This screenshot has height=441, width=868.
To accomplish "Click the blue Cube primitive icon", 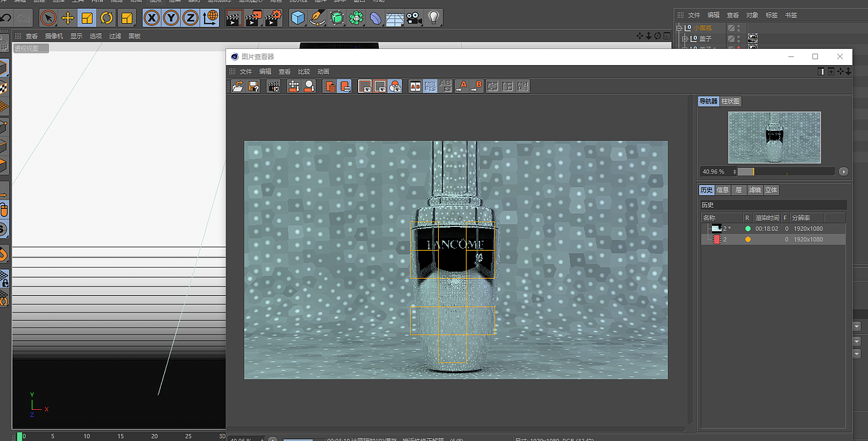I will click(x=298, y=18).
